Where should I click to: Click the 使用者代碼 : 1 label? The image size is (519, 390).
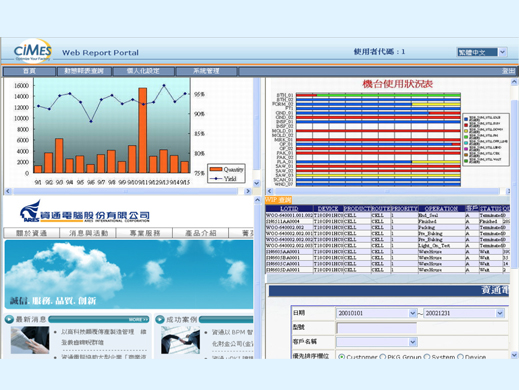point(379,52)
